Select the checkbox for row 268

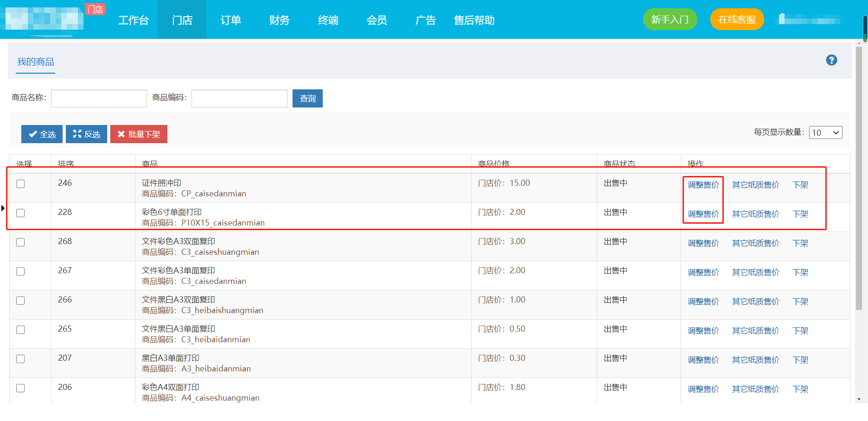pyautogui.click(x=20, y=242)
